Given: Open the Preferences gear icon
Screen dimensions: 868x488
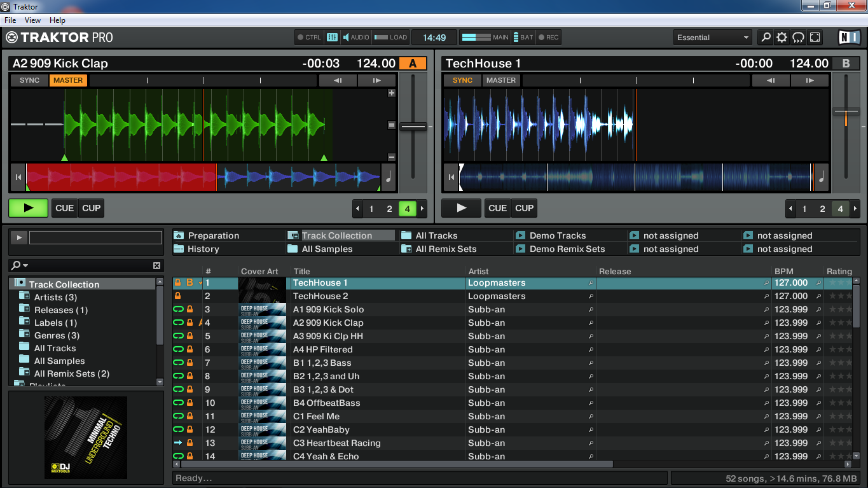Looking at the screenshot, I should click(782, 38).
